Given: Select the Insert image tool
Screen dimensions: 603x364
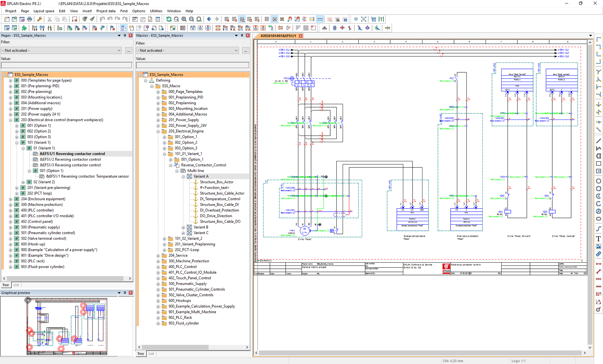Looking at the screenshot, I should click(599, 246).
